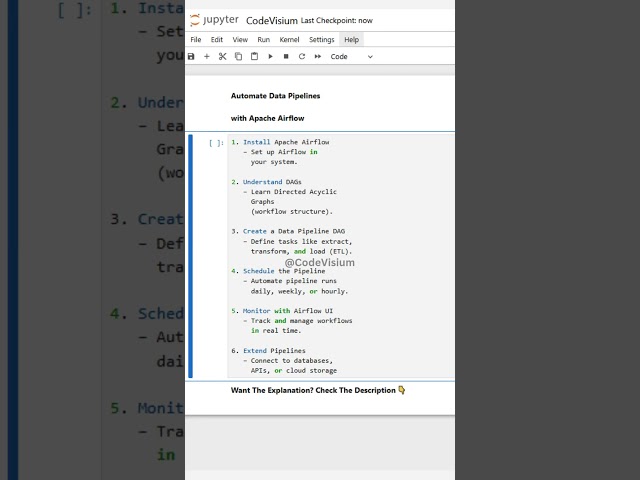Interrupt the kernel with the stop icon
The width and height of the screenshot is (640, 480).
[x=286, y=56]
